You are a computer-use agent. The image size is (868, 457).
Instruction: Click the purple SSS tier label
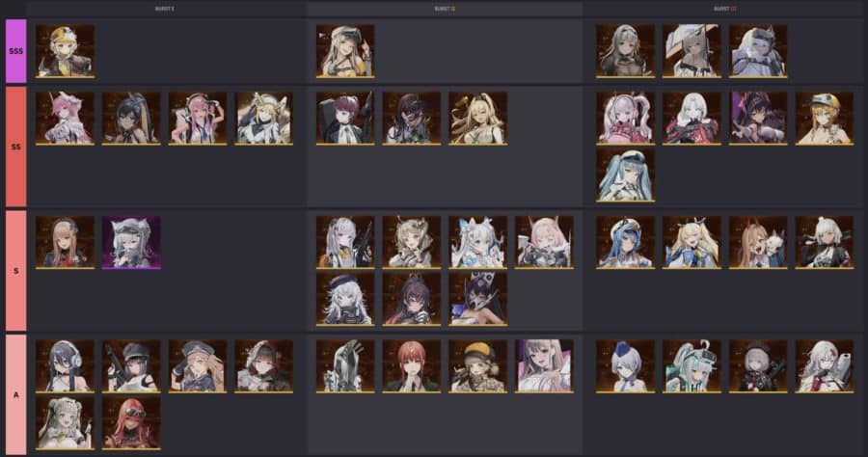coord(16,51)
